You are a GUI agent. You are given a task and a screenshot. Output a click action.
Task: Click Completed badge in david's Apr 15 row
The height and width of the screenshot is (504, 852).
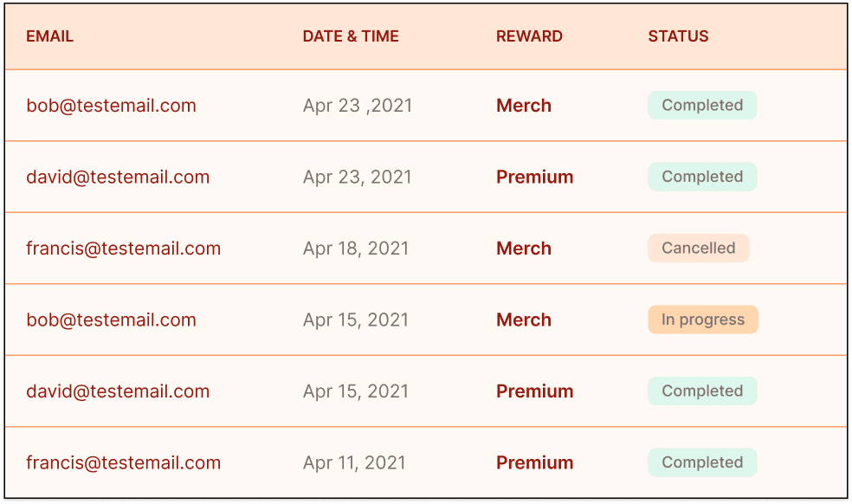click(x=702, y=391)
